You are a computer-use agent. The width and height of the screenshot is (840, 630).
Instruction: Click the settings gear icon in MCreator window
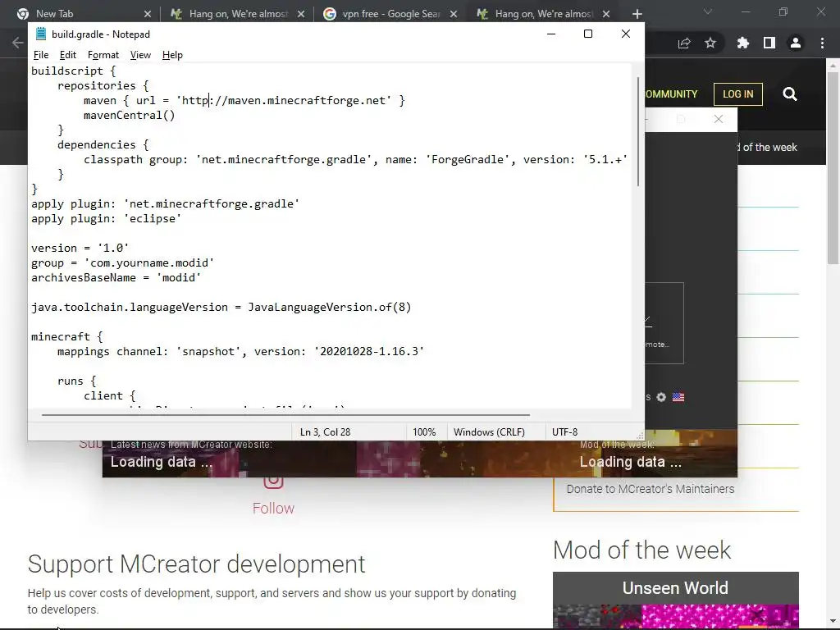click(x=661, y=397)
